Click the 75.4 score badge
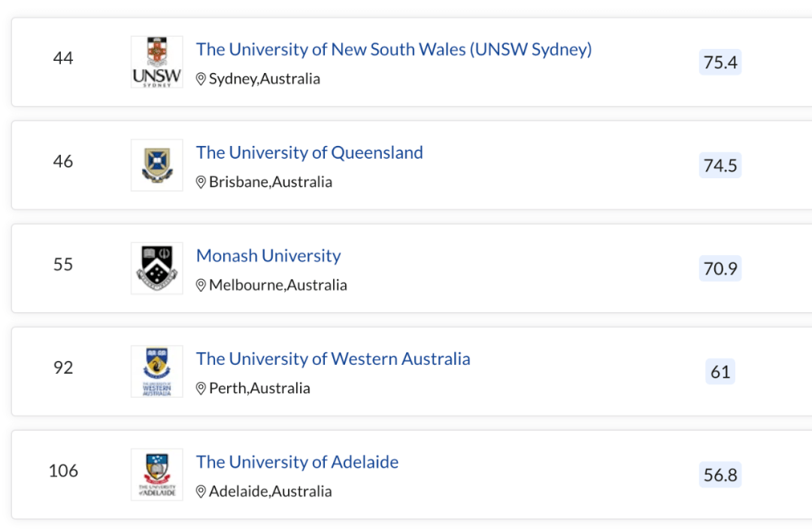812x531 pixels. pyautogui.click(x=720, y=62)
